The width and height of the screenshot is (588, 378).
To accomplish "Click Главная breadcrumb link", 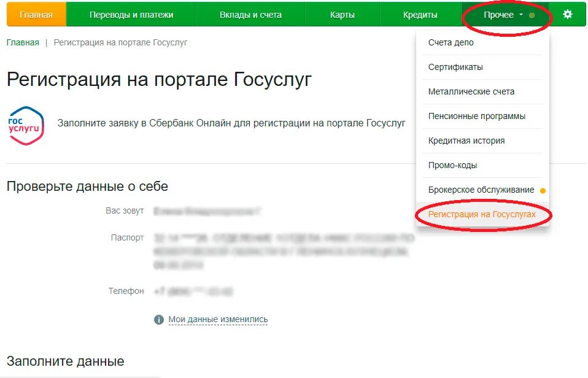I will click(x=23, y=42).
